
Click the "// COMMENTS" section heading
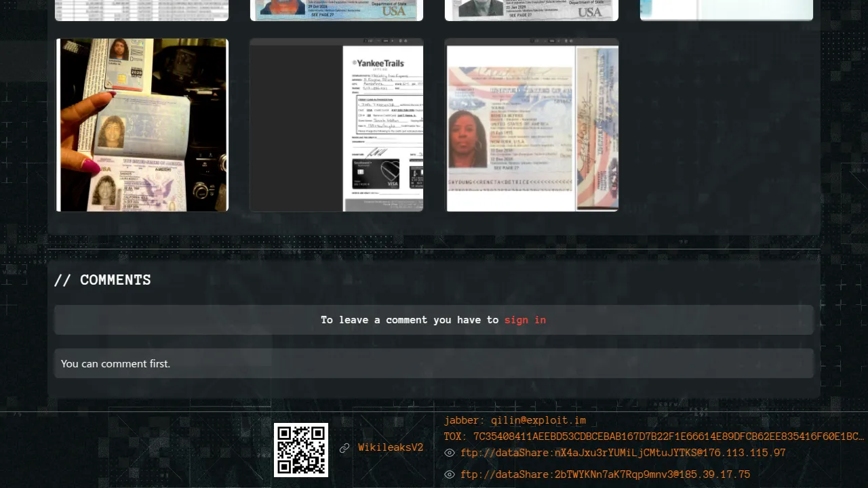(x=102, y=280)
